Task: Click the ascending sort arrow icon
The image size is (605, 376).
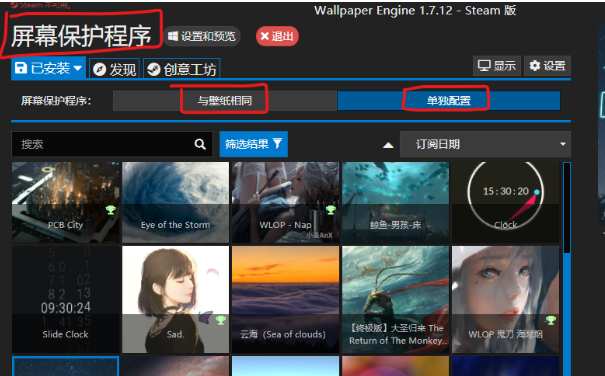Action: coord(388,145)
